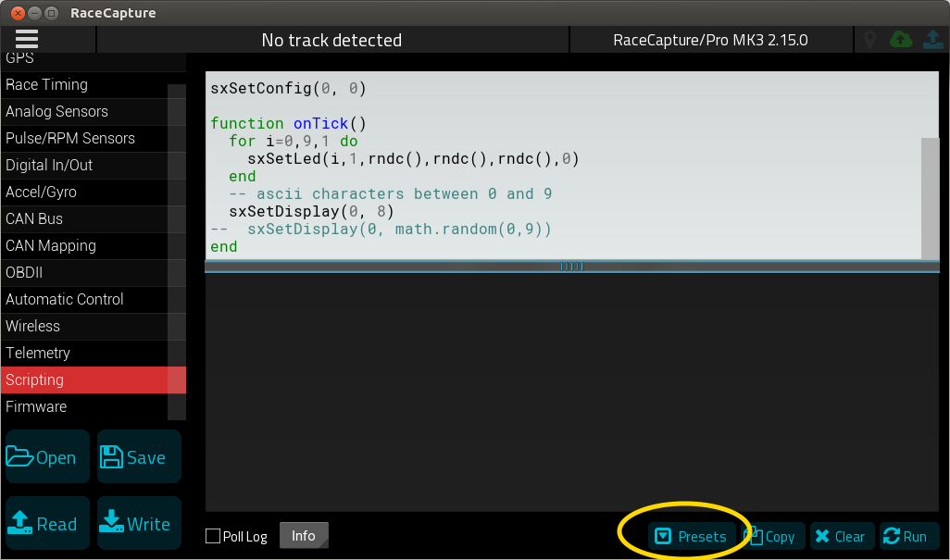Enable the Poll Log checkbox
The height and width of the screenshot is (560, 950).
click(213, 536)
